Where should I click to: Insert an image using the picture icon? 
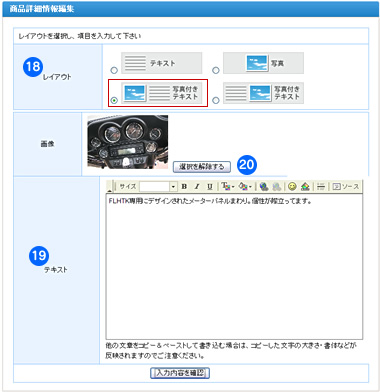pyautogui.click(x=305, y=187)
